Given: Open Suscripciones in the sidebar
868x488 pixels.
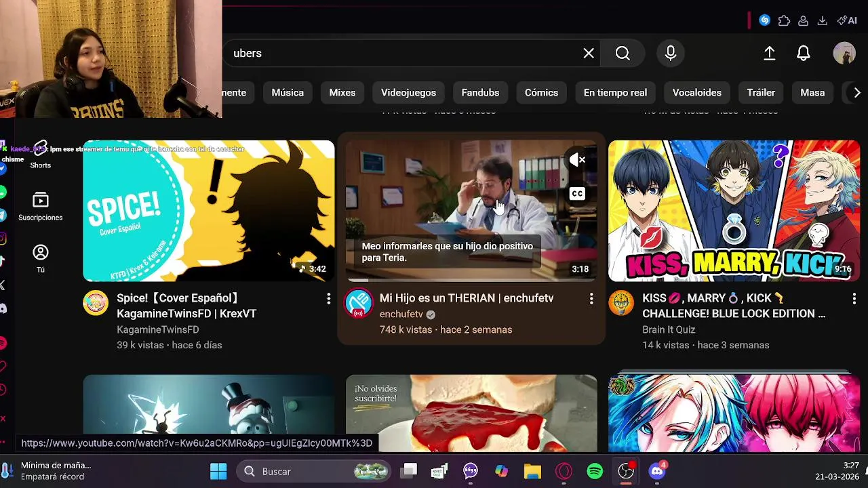Looking at the screenshot, I should pos(41,207).
